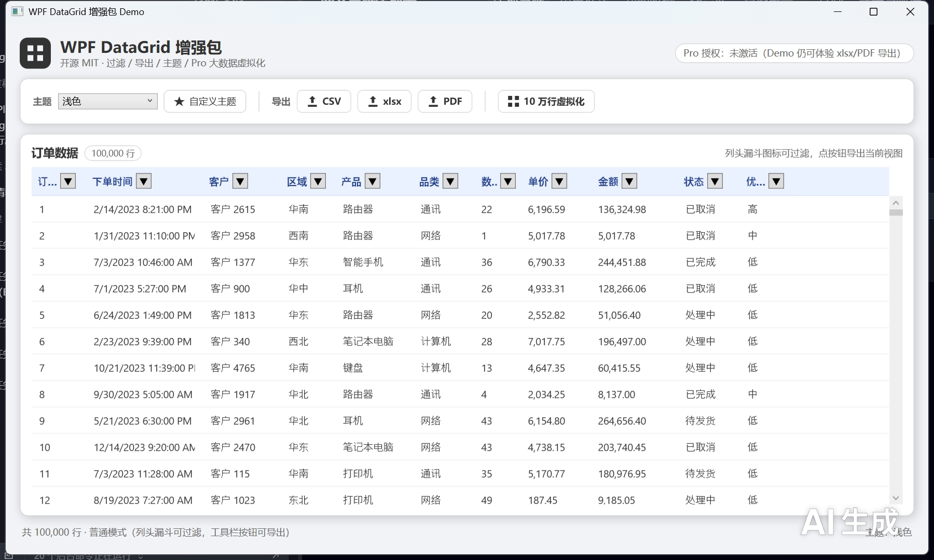934x560 pixels.
Task: Select region cell 东北
Action: [x=298, y=500]
